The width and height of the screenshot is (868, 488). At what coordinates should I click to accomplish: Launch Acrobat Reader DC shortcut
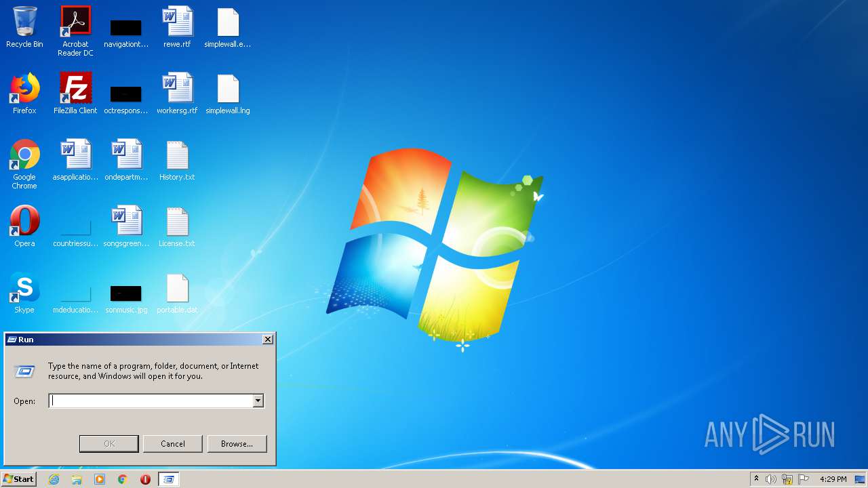[x=75, y=30]
